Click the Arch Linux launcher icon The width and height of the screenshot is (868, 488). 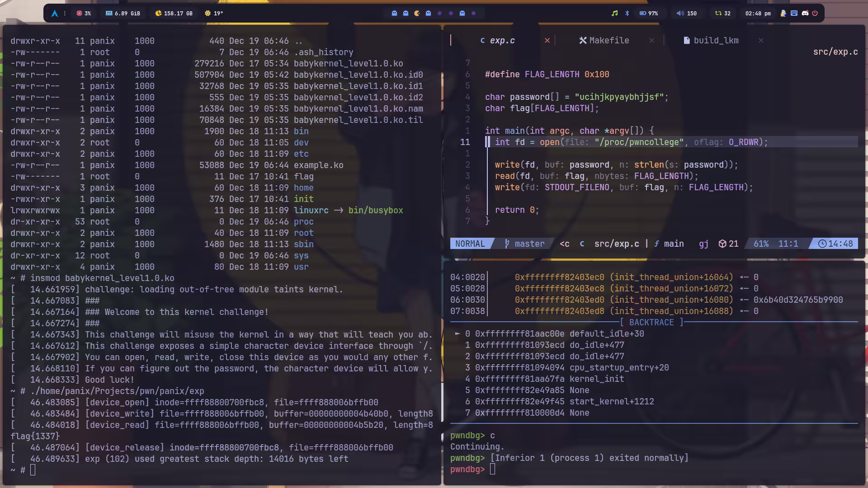pyautogui.click(x=55, y=14)
